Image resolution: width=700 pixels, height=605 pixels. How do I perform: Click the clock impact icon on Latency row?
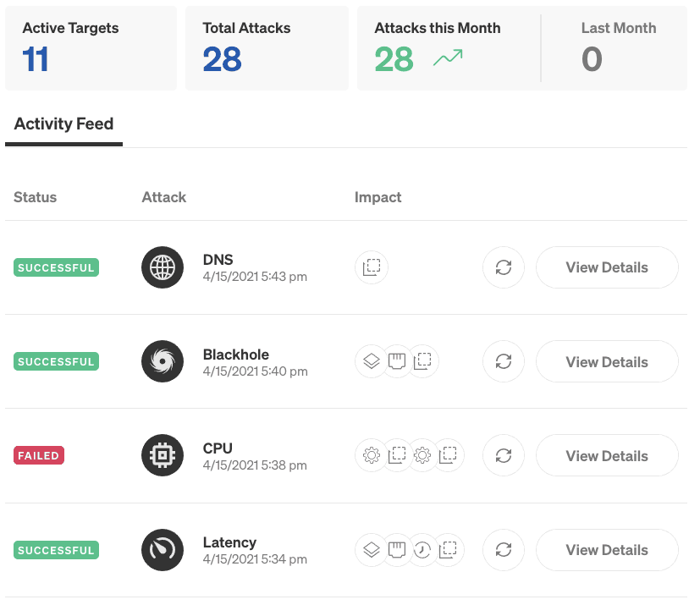(x=422, y=550)
